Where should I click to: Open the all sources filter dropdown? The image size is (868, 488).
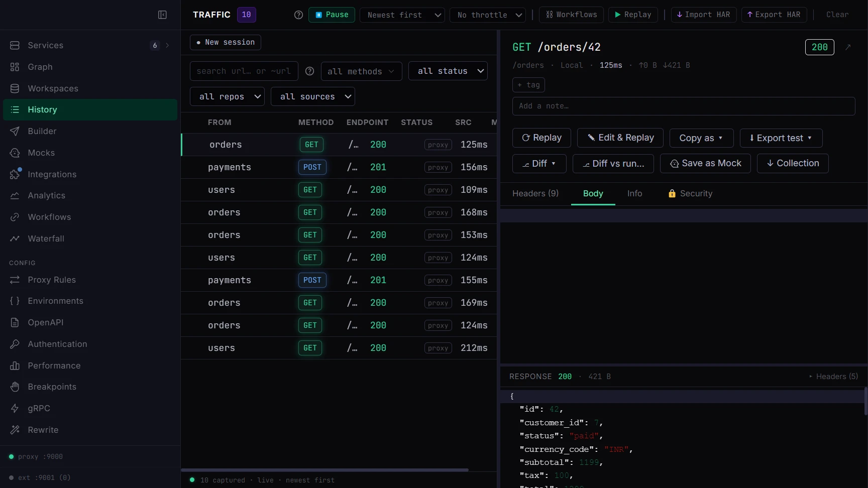click(313, 96)
